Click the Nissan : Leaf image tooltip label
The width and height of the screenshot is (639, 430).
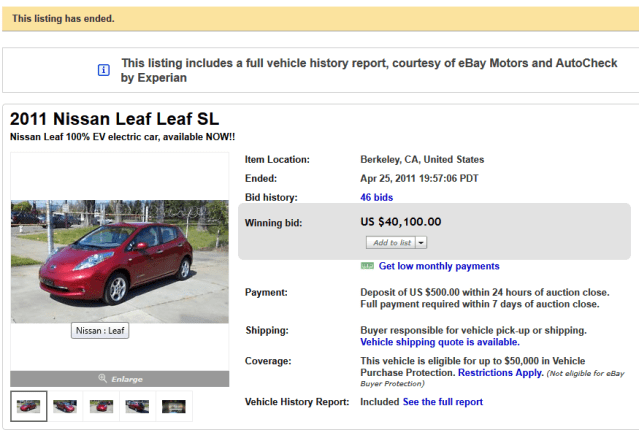pyautogui.click(x=100, y=331)
